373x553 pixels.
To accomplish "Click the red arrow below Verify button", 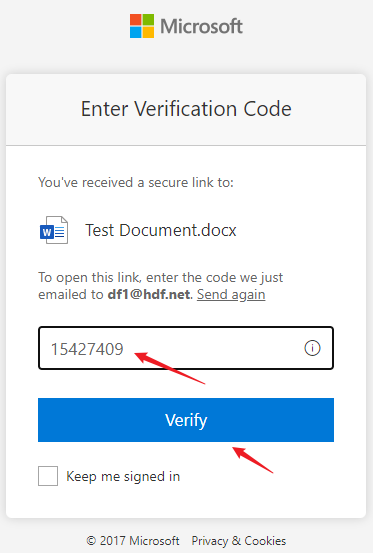I will [253, 460].
